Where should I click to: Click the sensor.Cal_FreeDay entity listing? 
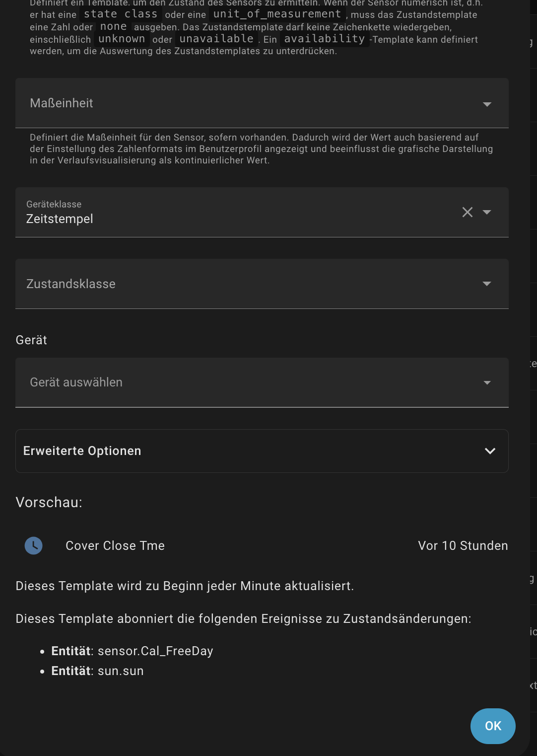[132, 651]
